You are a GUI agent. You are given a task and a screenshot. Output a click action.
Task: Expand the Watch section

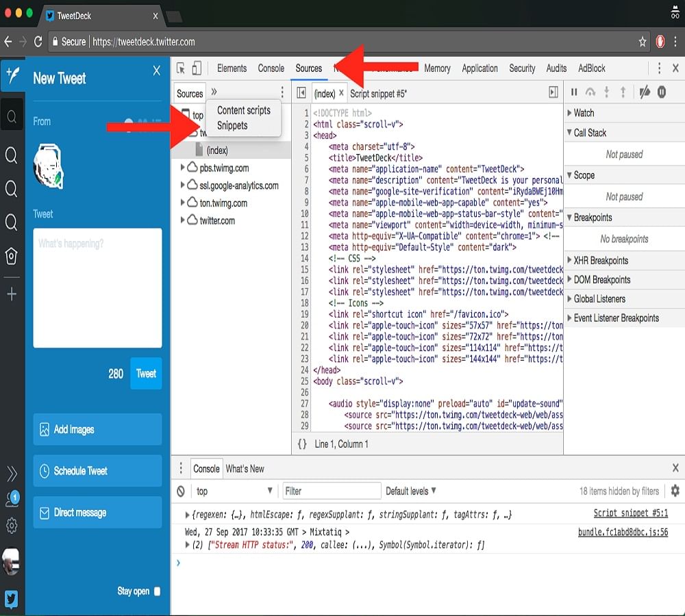pos(584,113)
